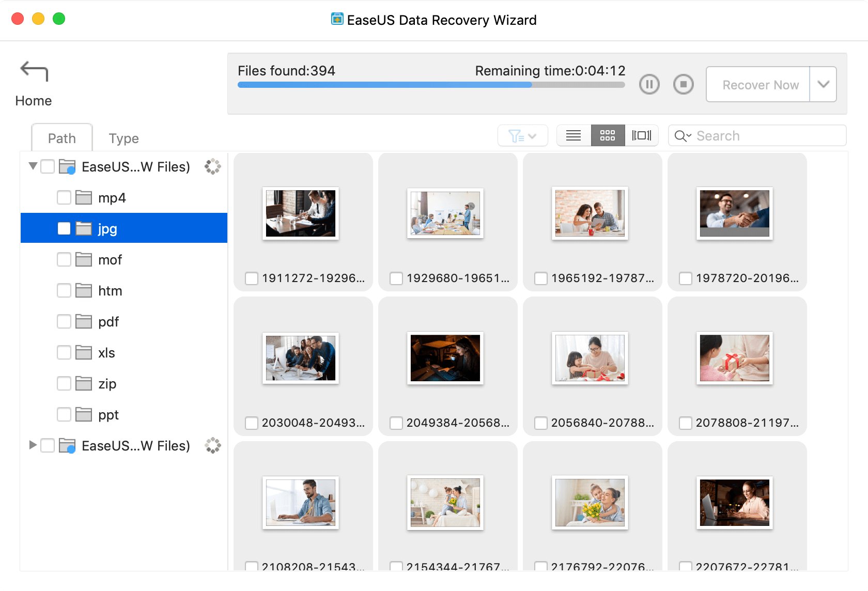Stop the scanning process

683,84
